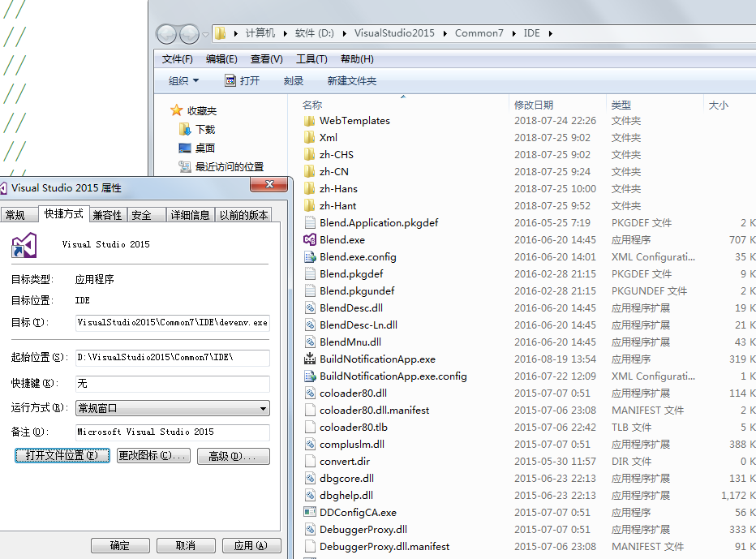Sort by the 修改日期 column header
Screen dimensions: 756x559
[533, 105]
